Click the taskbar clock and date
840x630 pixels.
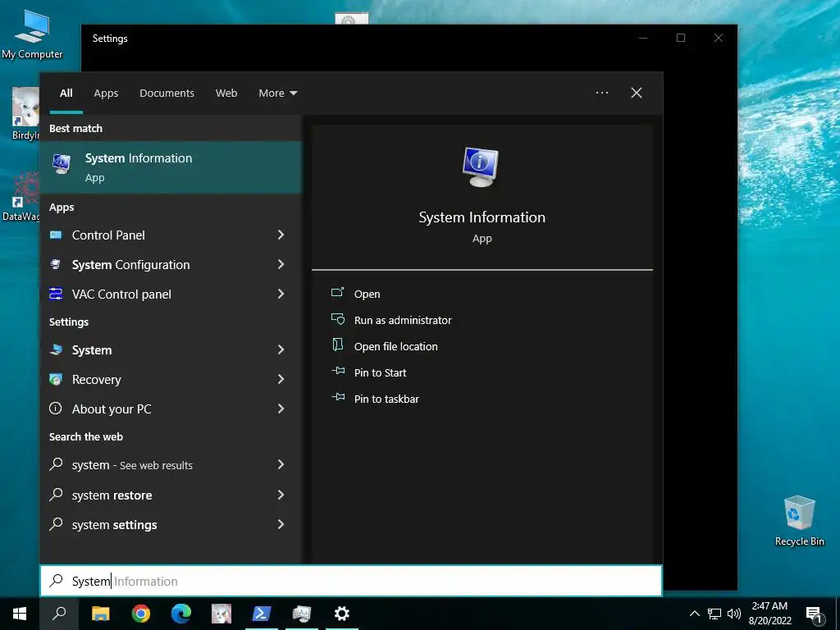tap(769, 614)
